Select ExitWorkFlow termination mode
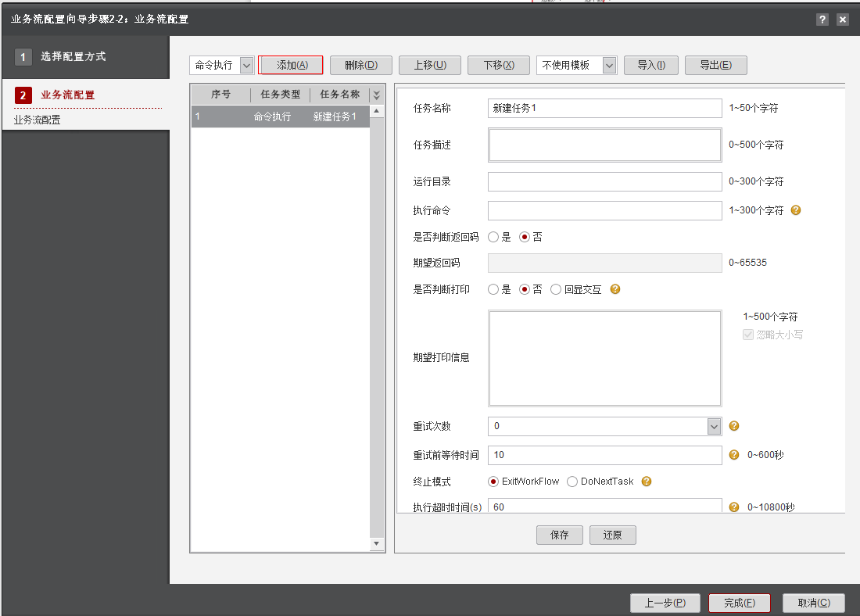The width and height of the screenshot is (860, 616). pos(493,481)
